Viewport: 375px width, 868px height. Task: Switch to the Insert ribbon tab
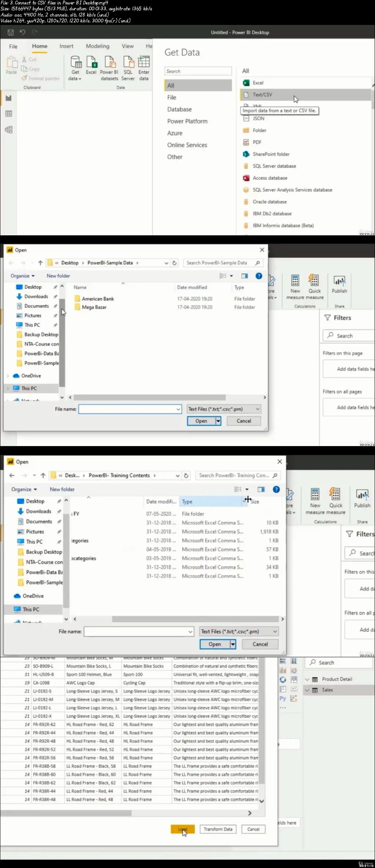66,46
